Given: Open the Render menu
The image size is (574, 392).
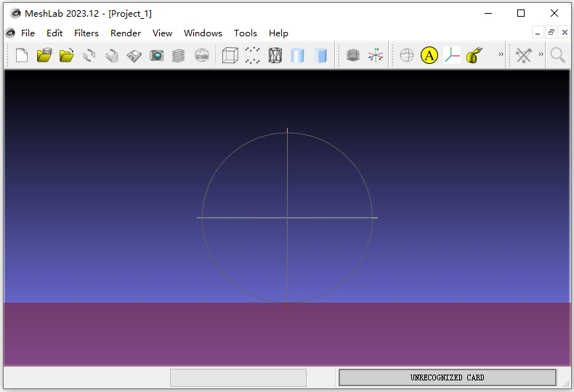Looking at the screenshot, I should tap(126, 33).
